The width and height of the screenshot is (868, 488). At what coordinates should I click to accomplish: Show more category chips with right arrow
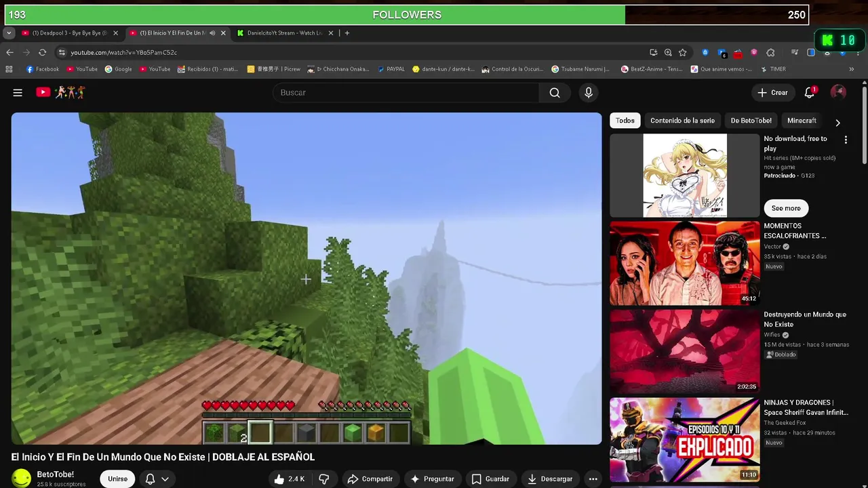pyautogui.click(x=837, y=123)
